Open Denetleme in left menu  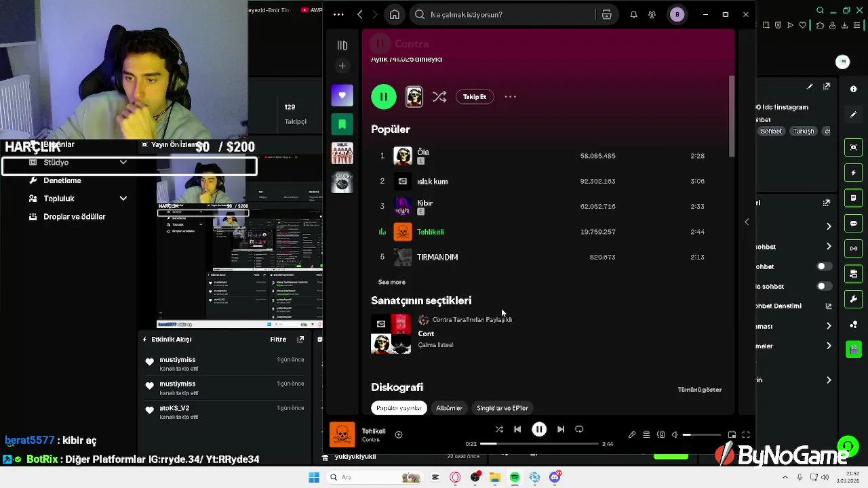coord(62,180)
